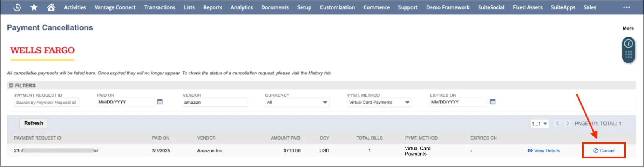Sort by Vendor column header

[x=206, y=138]
